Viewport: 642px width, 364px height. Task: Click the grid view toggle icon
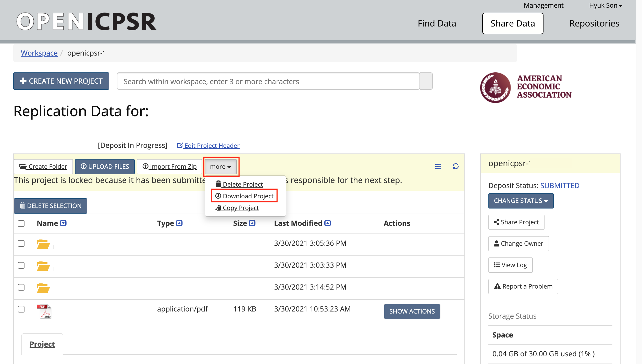tap(438, 166)
